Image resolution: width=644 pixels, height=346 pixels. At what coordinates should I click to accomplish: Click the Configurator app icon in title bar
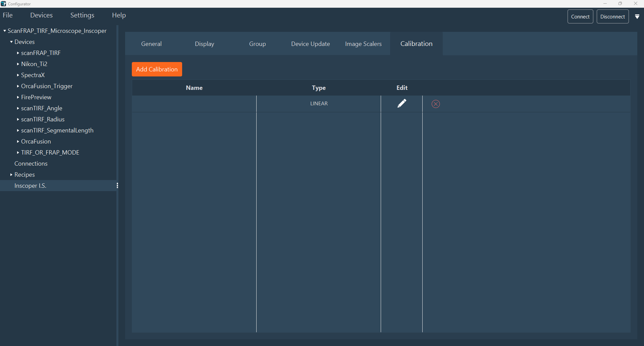tap(3, 4)
